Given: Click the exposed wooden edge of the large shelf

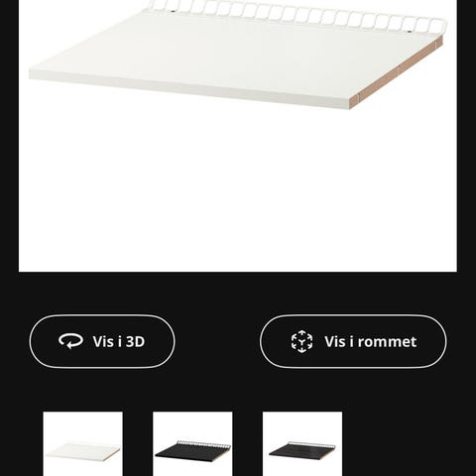Looking at the screenshot, I should point(397,72).
